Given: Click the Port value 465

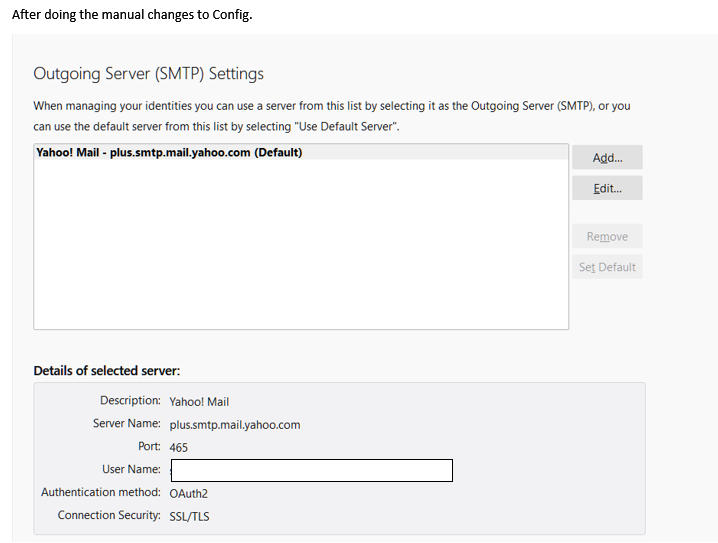Looking at the screenshot, I should (x=179, y=447).
